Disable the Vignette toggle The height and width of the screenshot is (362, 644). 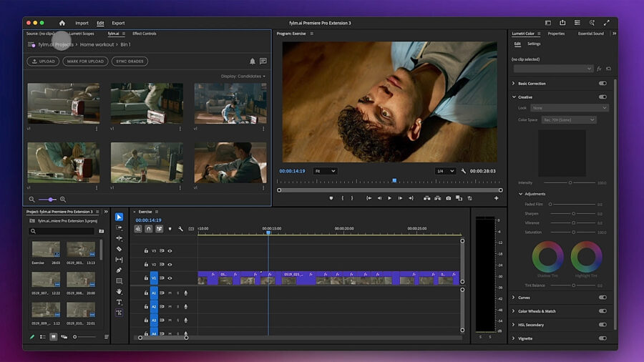(602, 338)
